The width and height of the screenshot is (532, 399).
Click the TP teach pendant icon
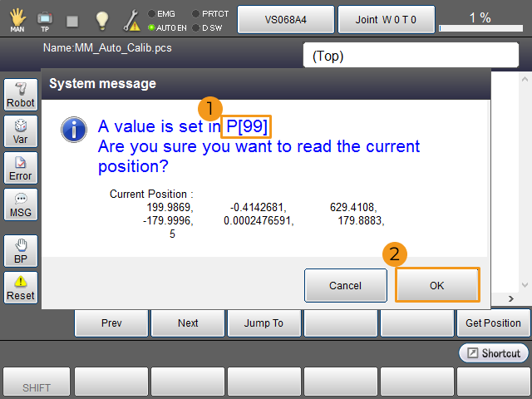45,21
